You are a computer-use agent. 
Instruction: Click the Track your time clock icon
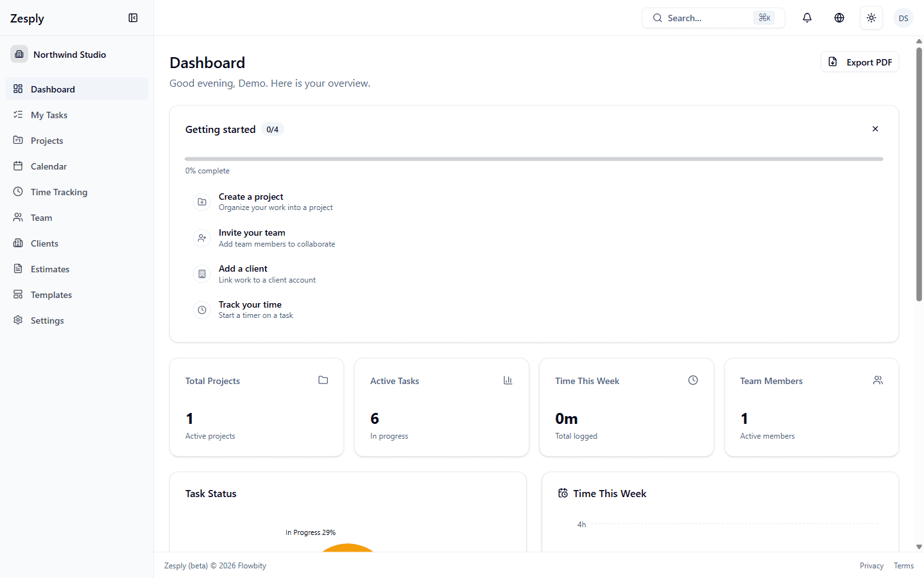[202, 310]
